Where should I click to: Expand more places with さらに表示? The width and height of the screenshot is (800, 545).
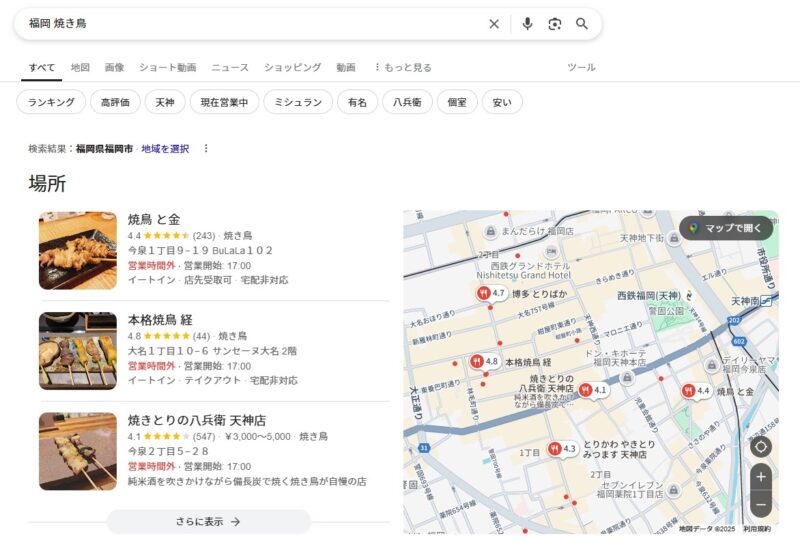pos(208,521)
